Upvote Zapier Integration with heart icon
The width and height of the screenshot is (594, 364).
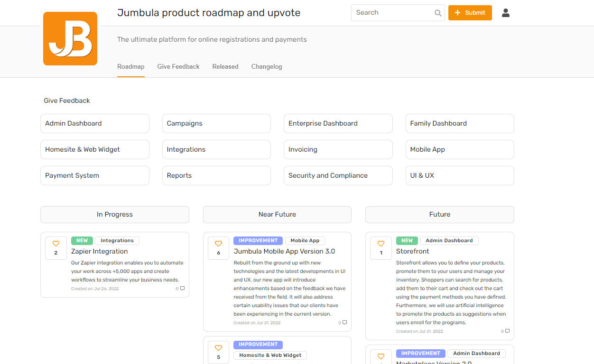[56, 243]
